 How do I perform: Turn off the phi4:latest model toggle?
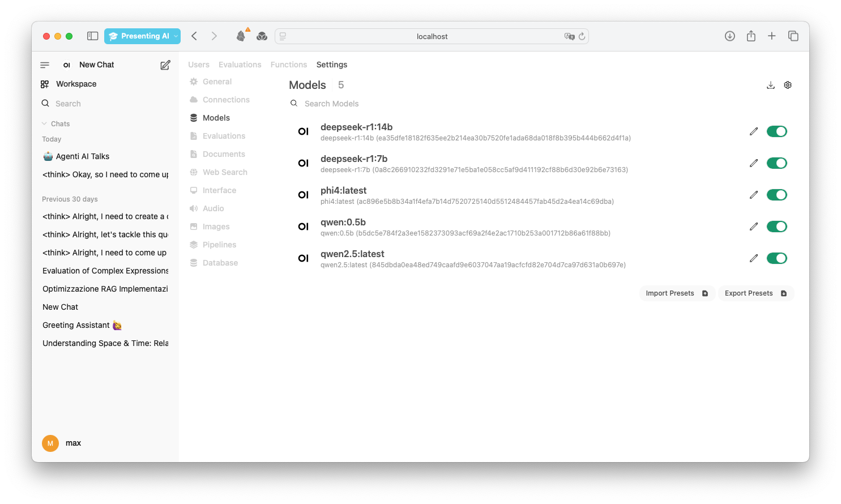pos(777,195)
